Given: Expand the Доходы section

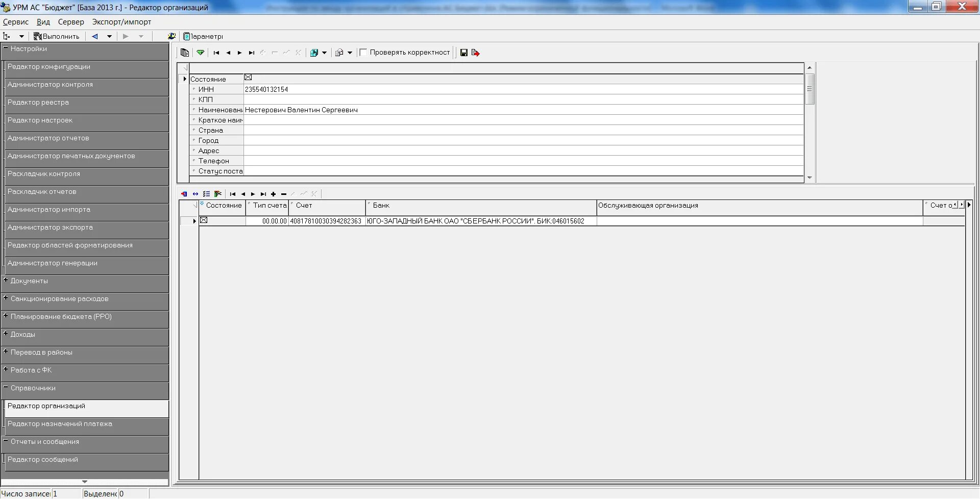Looking at the screenshot, I should coord(6,334).
